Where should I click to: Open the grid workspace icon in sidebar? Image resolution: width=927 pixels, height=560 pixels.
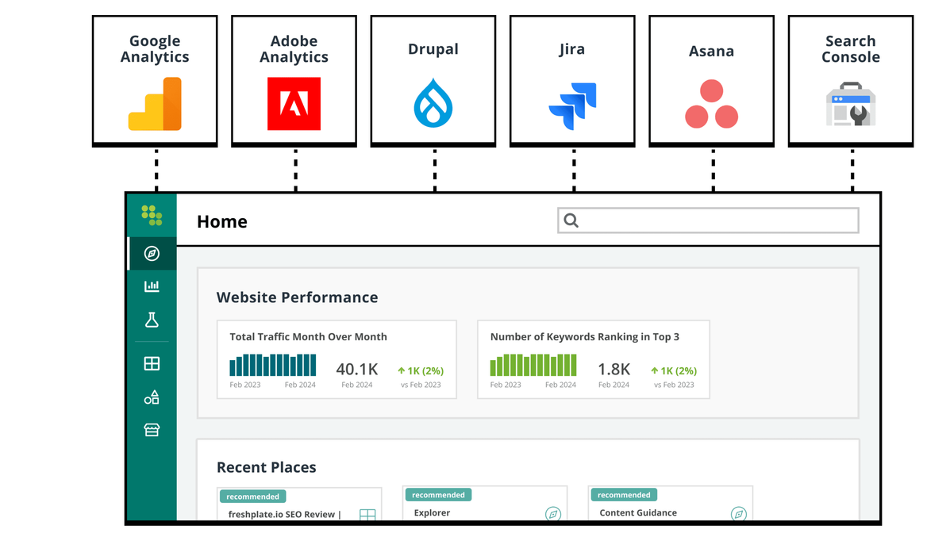point(152,362)
